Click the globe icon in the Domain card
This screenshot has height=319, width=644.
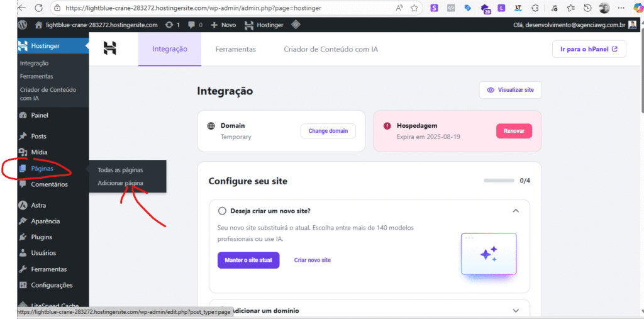211,125
